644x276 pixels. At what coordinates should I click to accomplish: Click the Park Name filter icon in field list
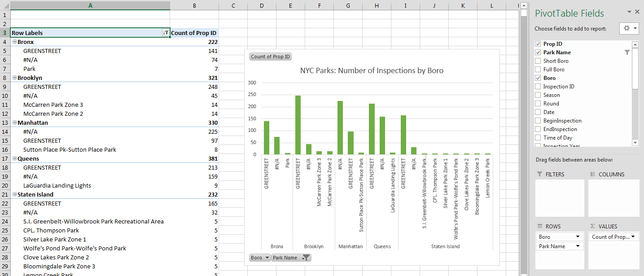pos(627,53)
